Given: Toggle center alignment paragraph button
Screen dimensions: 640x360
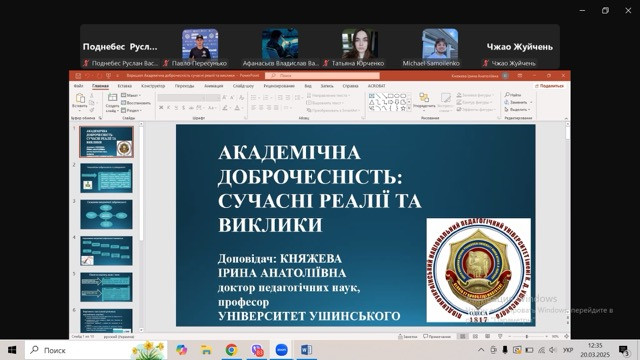Looking at the screenshot, I should [x=261, y=108].
